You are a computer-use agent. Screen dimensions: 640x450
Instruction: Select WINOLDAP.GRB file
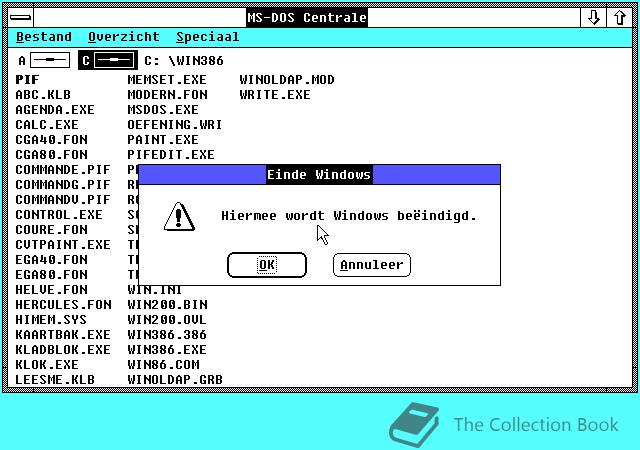[175, 380]
